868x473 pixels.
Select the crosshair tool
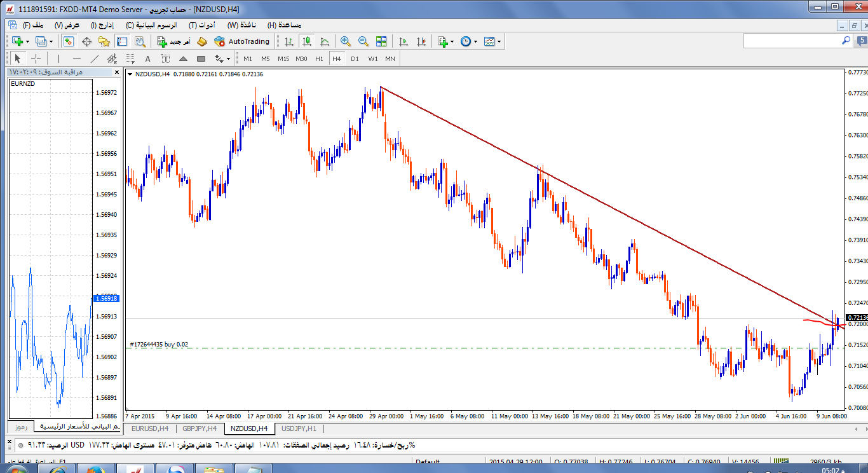(x=36, y=58)
